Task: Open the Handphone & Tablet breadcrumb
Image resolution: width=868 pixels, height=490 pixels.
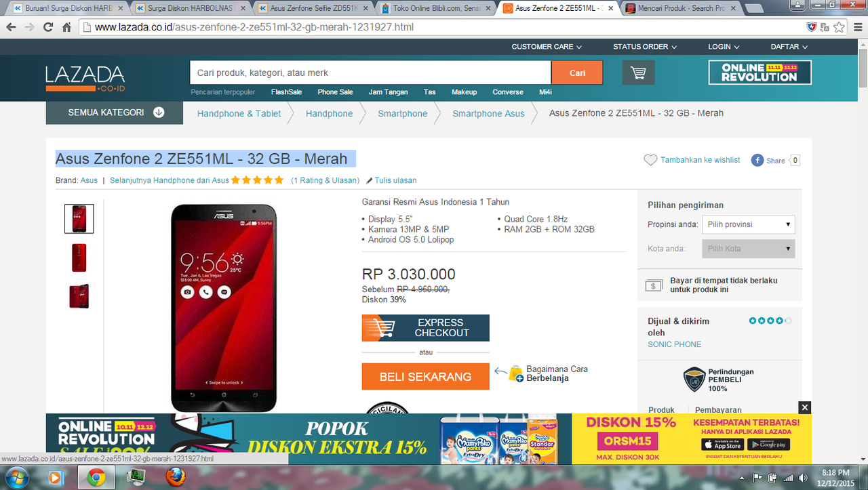Action: pos(239,113)
